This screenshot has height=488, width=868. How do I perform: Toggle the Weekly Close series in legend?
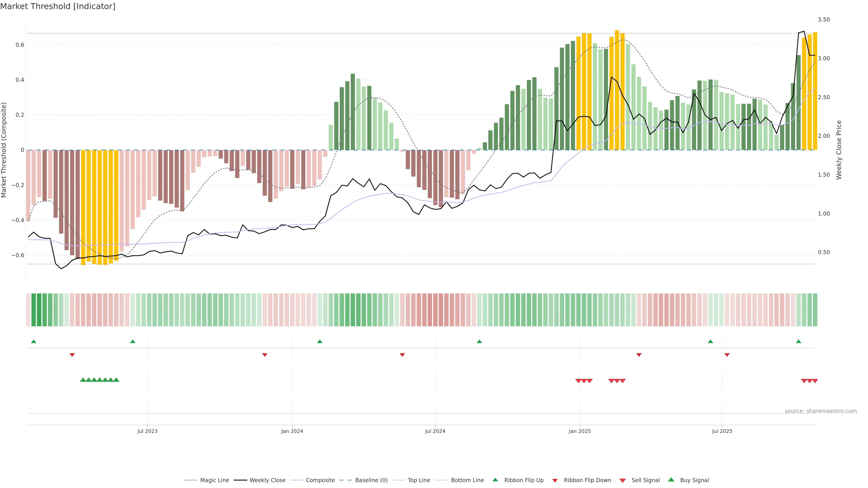[x=267, y=480]
